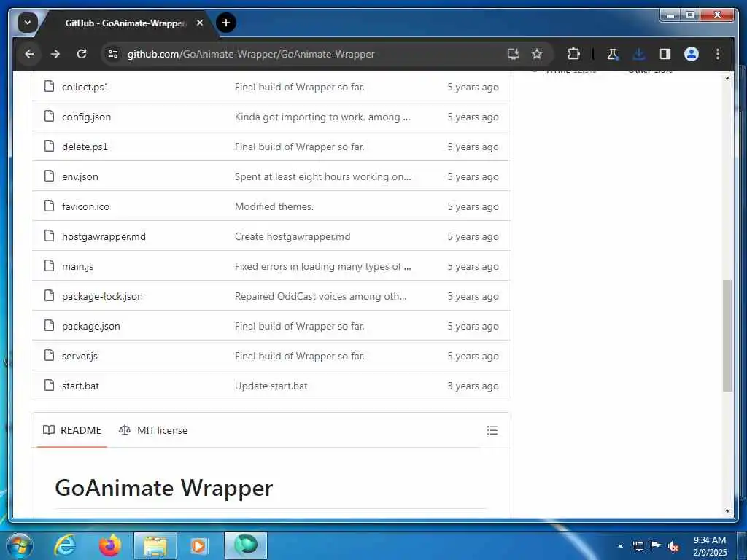Click scrollbar down arrow
This screenshot has width=747, height=560.
[x=727, y=511]
